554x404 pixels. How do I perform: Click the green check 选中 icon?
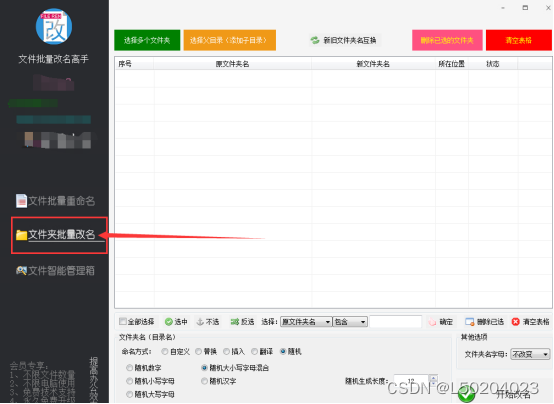(x=169, y=322)
